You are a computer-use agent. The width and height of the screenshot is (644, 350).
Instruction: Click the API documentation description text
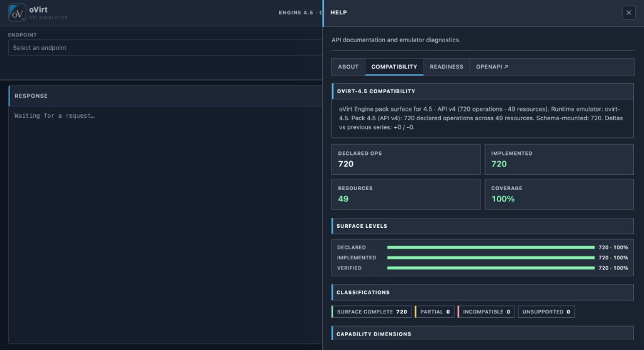pyautogui.click(x=396, y=40)
